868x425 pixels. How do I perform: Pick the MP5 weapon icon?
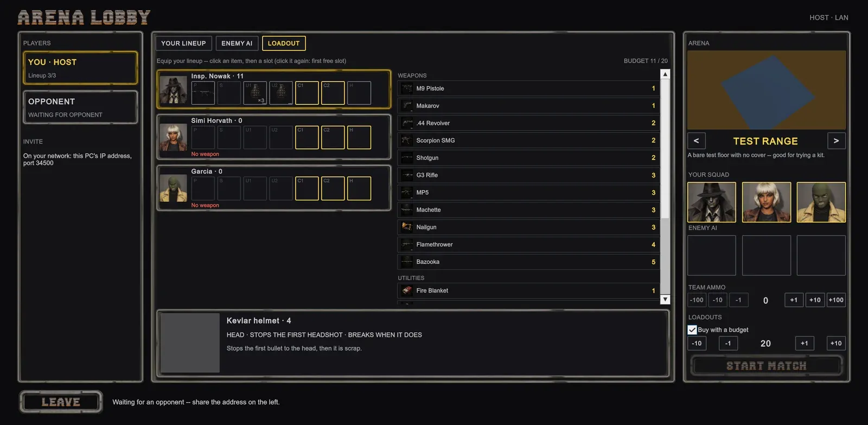(x=407, y=193)
